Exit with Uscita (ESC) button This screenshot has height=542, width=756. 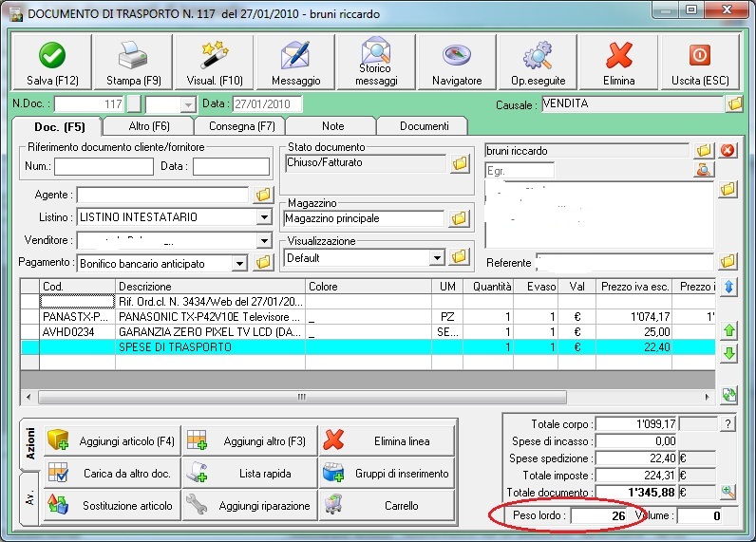pyautogui.click(x=700, y=62)
